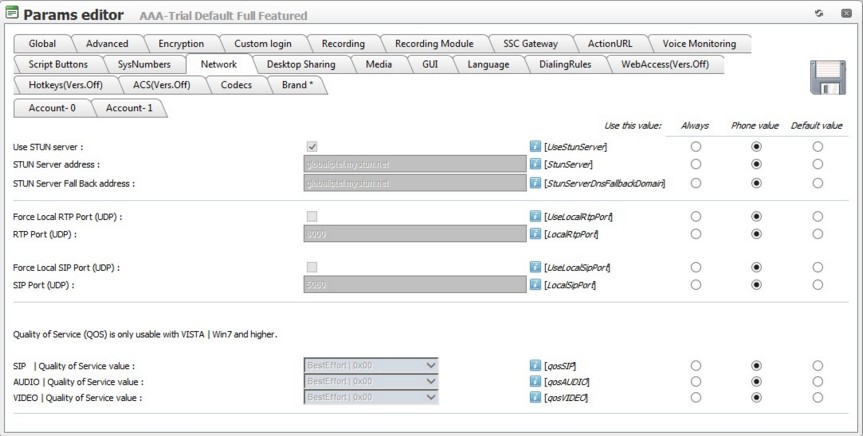Expand SIP Quality of Service dropdown

click(x=431, y=366)
